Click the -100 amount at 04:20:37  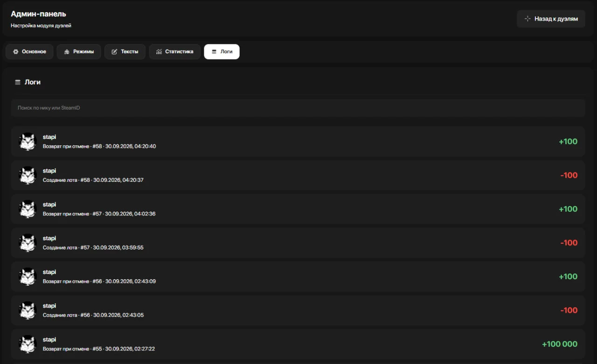tap(569, 175)
